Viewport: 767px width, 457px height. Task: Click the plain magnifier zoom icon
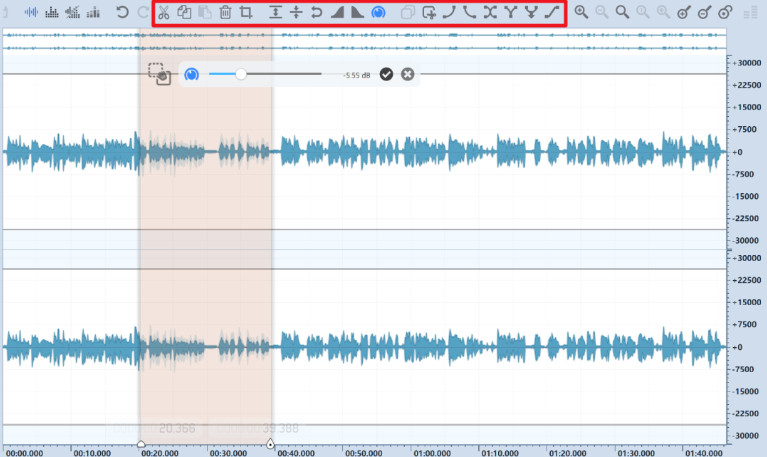(x=622, y=12)
